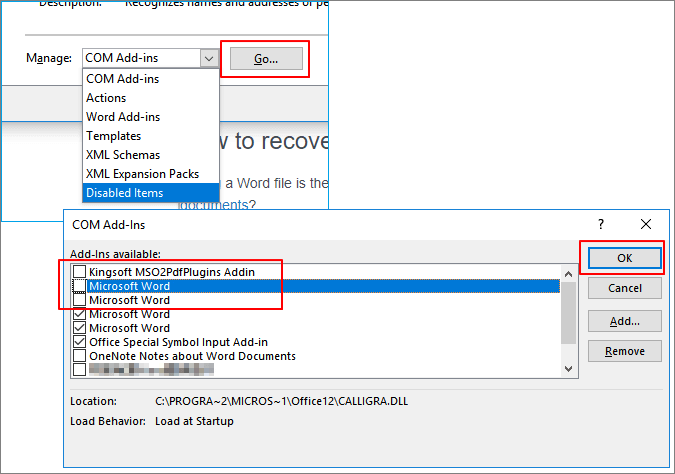
Task: Pick Templates from the Manage dropdown
Action: click(x=113, y=136)
